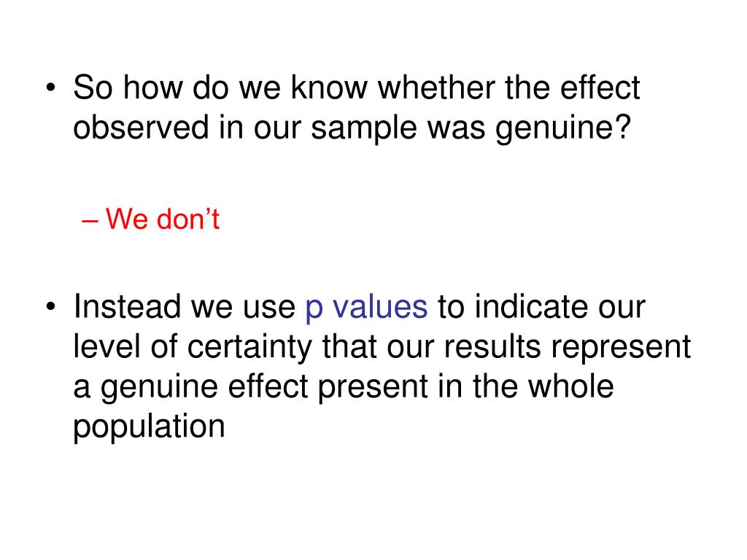Image resolution: width=747 pixels, height=560 pixels.
Task: Click the second bullet point marker
Action: (51, 307)
